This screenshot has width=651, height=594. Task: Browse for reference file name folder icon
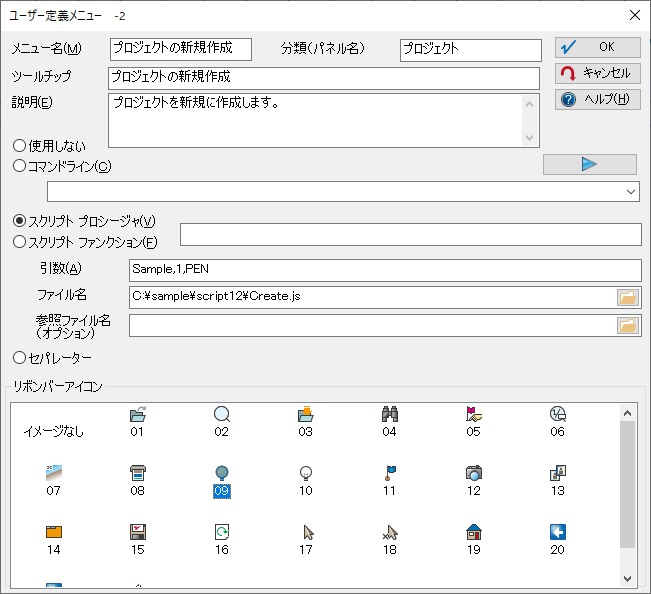(627, 325)
